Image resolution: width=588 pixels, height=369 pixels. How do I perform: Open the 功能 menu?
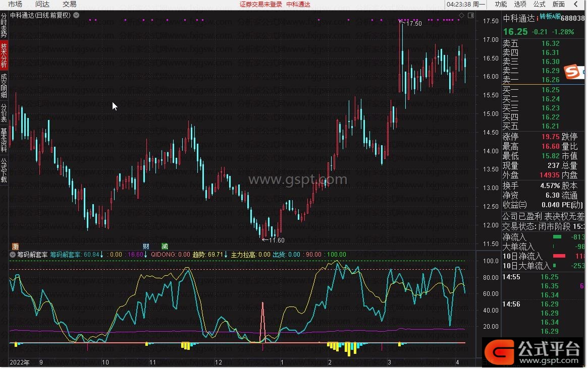[501, 4]
